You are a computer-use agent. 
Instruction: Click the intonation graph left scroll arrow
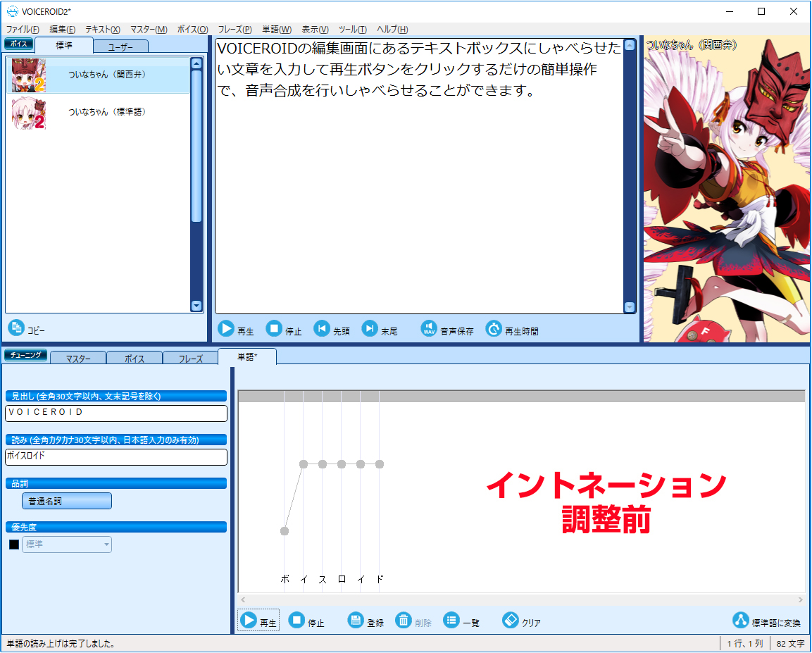coord(243,599)
